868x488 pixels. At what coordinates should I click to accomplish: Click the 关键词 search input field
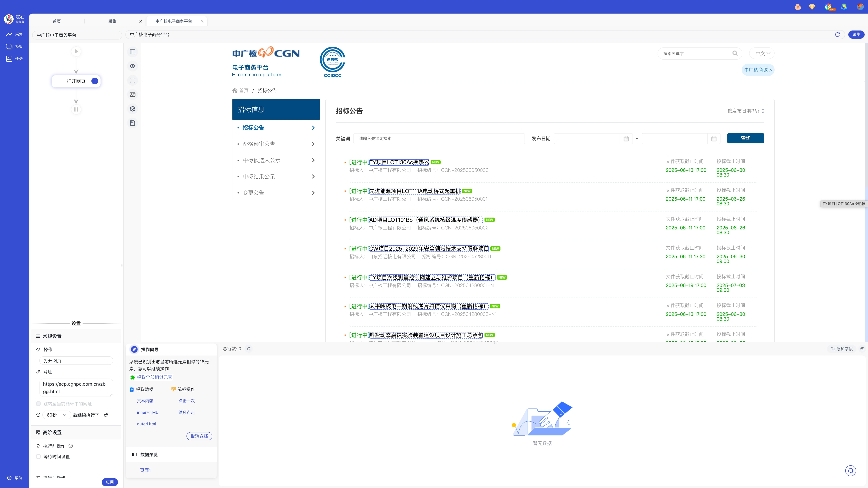[439, 139]
